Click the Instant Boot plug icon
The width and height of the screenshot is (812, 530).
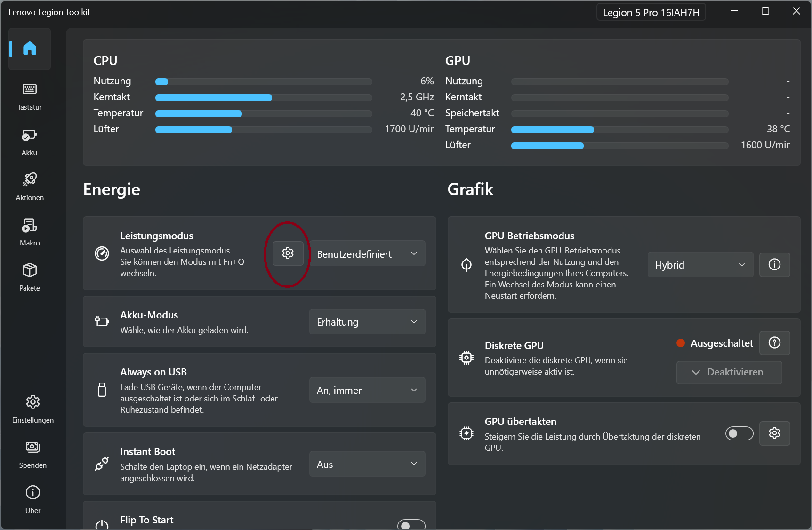(102, 464)
